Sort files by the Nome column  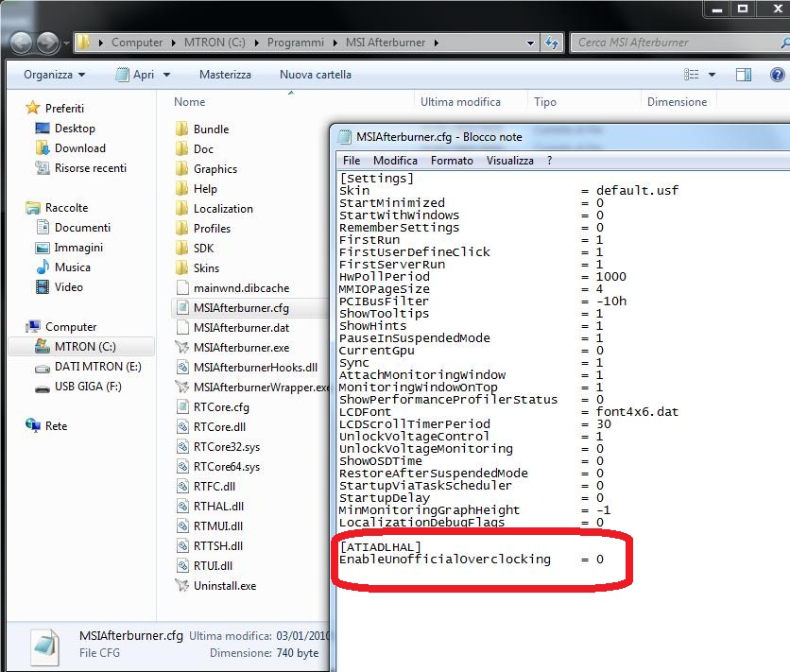(189, 102)
